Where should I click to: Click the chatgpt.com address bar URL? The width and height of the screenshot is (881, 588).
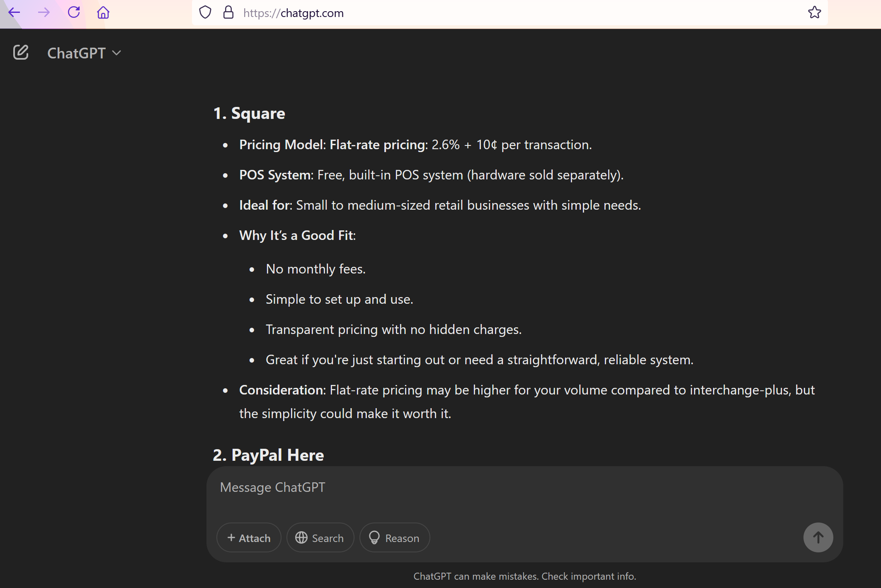coord(294,13)
